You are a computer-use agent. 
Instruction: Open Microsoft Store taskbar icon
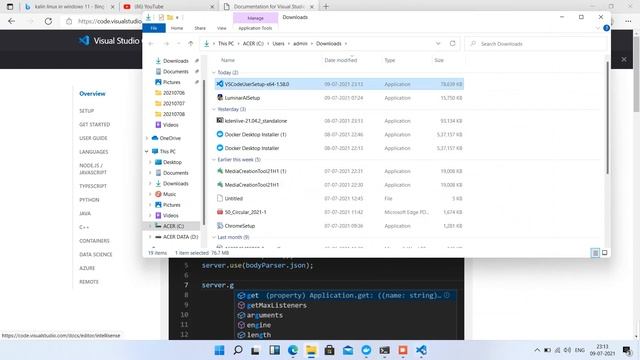point(329,350)
